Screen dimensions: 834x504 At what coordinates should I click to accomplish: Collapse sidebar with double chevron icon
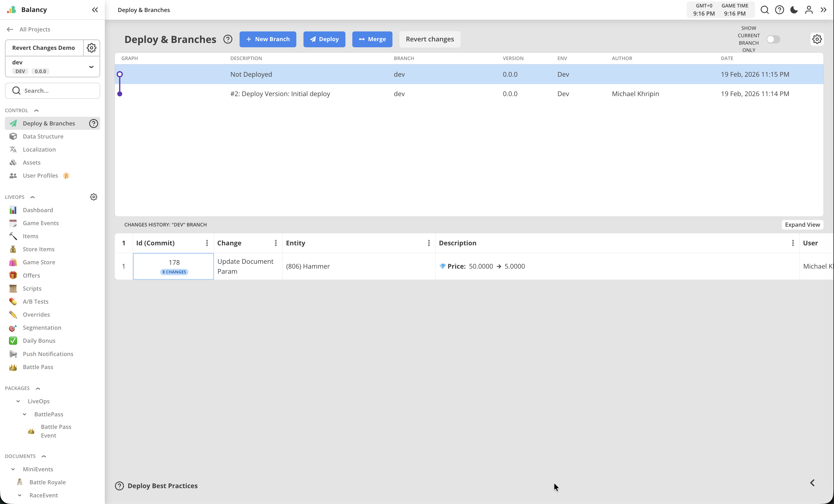pos(95,10)
